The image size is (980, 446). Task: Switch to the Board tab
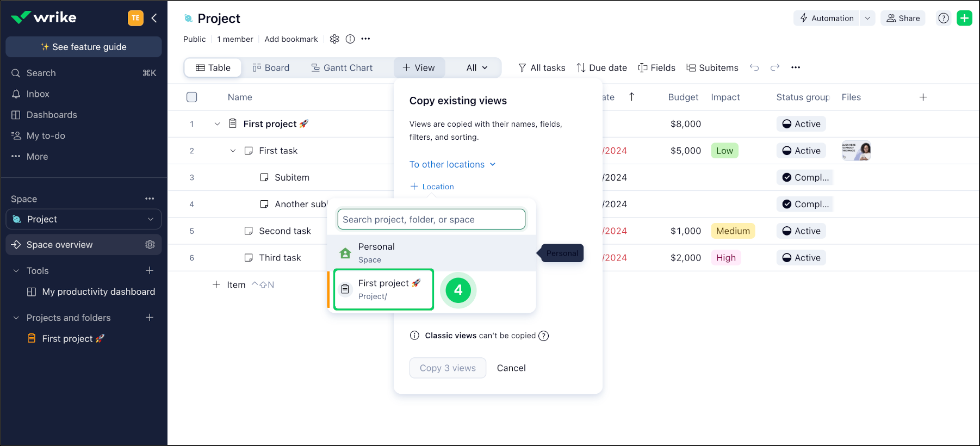point(271,67)
